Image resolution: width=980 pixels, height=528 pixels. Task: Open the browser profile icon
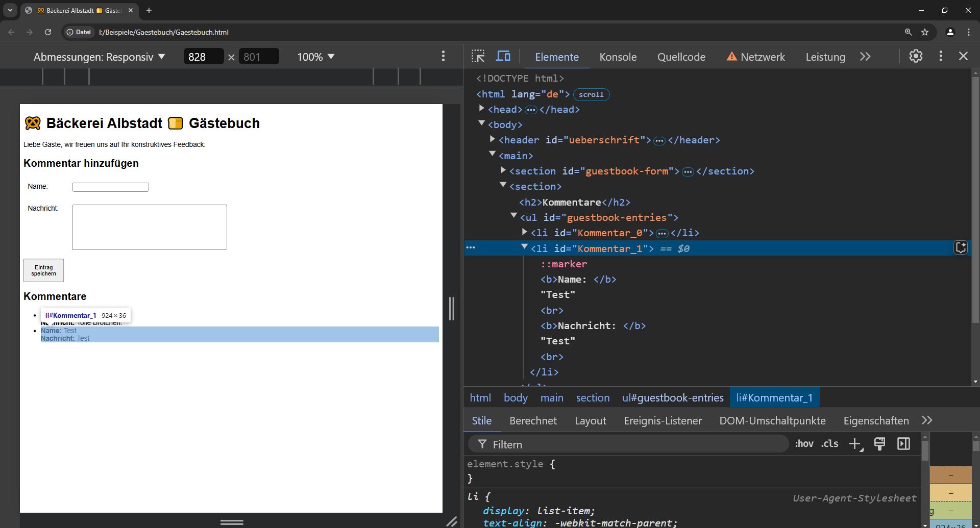pyautogui.click(x=950, y=32)
